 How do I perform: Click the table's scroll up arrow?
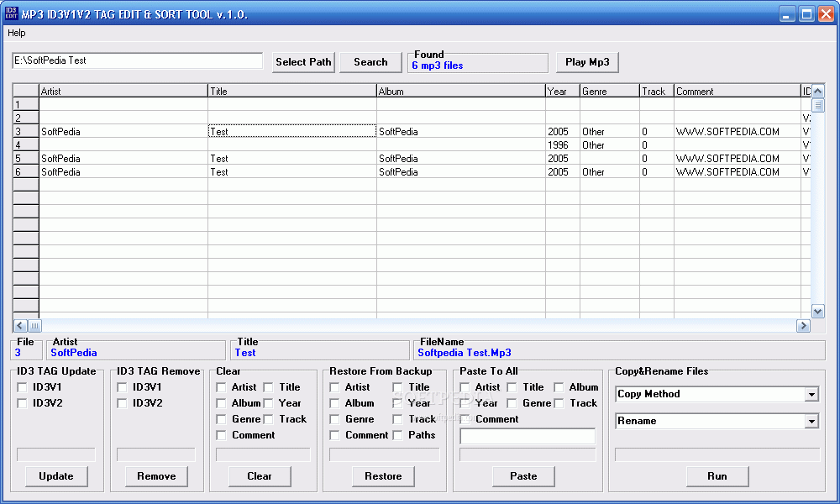point(817,91)
